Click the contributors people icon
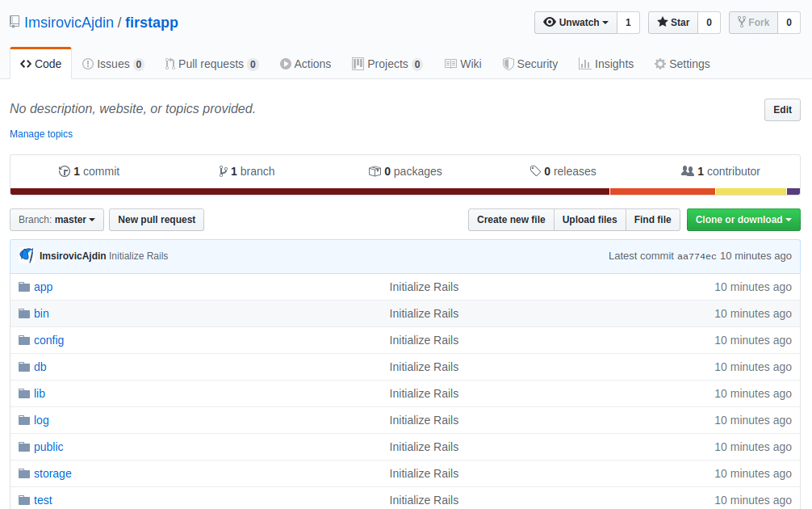Screen dimensions: 812x509 pyautogui.click(x=687, y=171)
